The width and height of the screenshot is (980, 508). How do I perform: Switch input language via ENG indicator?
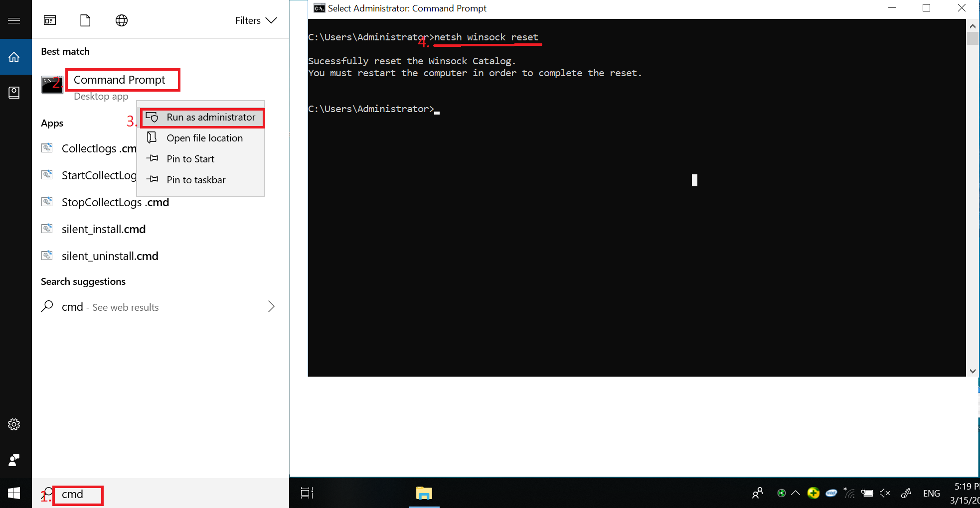pos(931,493)
